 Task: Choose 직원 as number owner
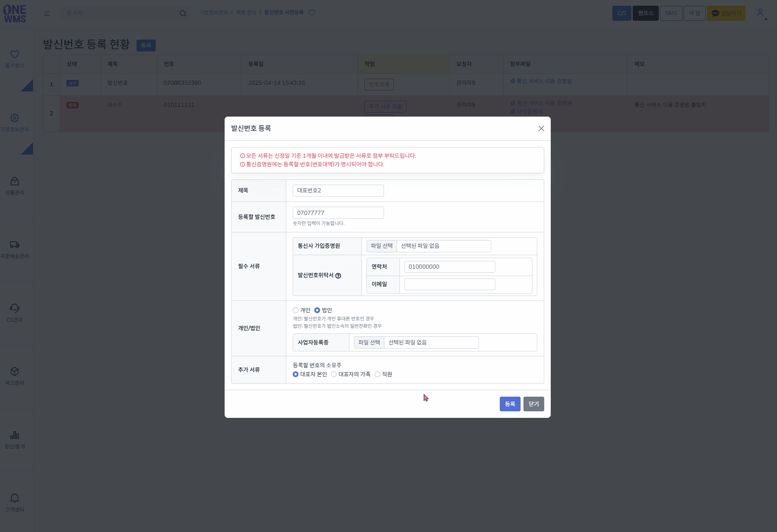(x=377, y=374)
